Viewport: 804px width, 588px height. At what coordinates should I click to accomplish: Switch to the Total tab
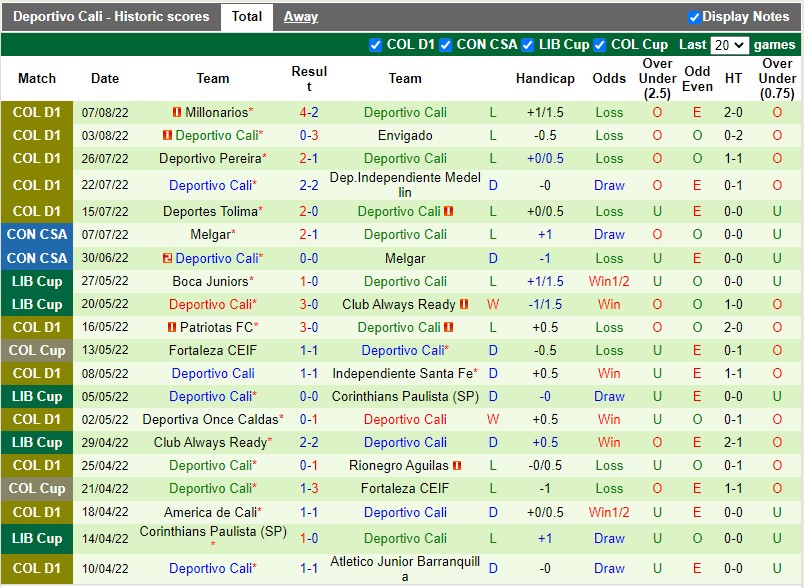click(247, 17)
